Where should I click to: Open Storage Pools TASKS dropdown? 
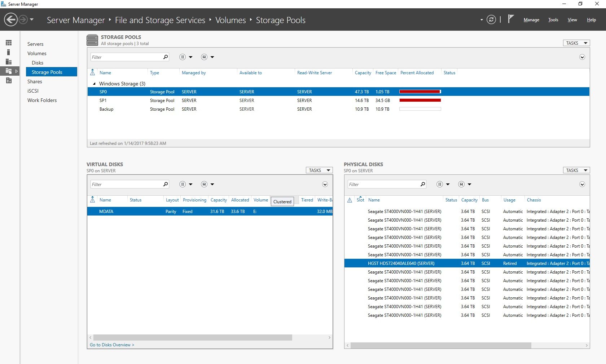coord(576,43)
